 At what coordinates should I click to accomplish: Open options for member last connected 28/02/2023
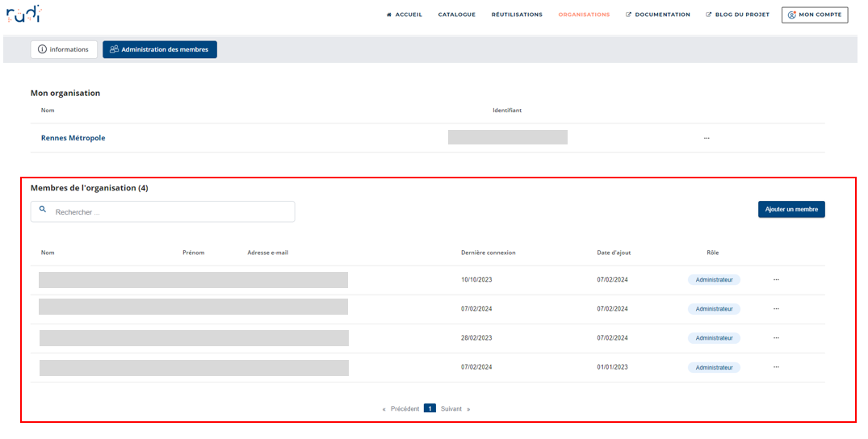pos(776,337)
